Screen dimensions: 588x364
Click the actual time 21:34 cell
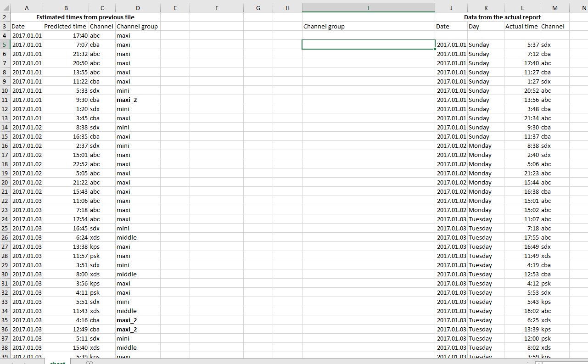tap(522, 118)
